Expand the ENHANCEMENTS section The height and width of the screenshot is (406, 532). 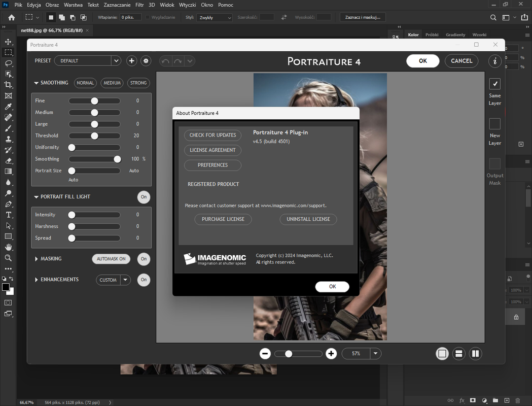coord(37,280)
